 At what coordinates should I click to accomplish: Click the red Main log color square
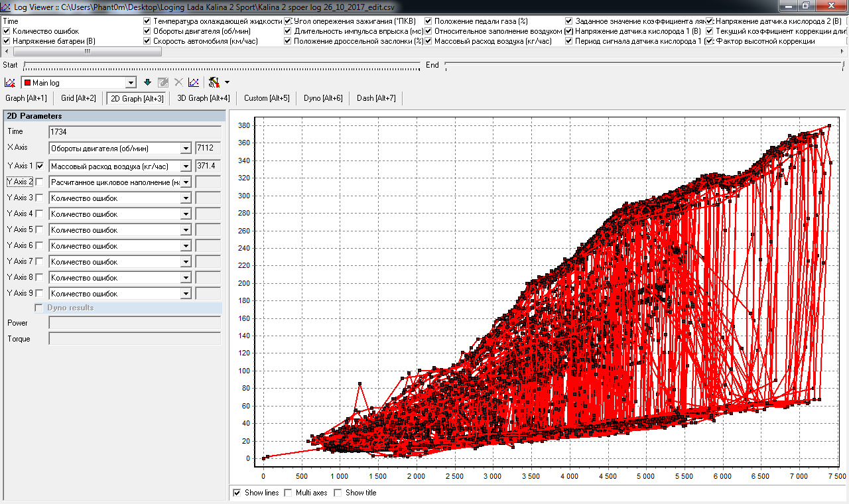tap(28, 83)
